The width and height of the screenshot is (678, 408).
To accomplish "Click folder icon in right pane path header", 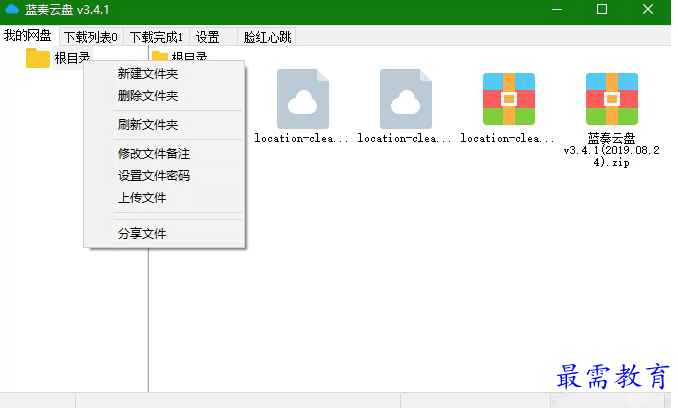I will pyautogui.click(x=160, y=56).
